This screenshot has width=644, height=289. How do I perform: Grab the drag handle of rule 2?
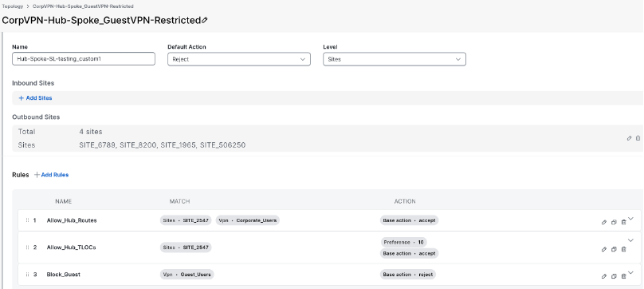point(27,247)
